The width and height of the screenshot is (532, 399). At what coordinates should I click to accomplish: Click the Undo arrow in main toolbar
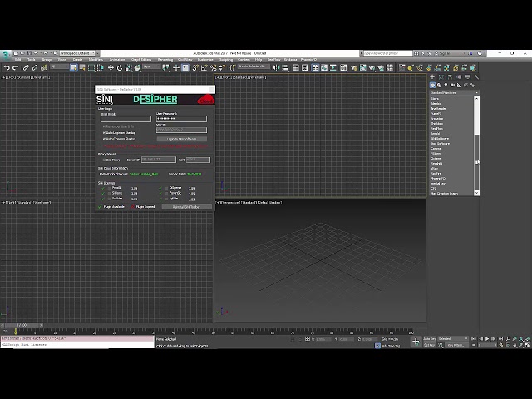click(7, 68)
